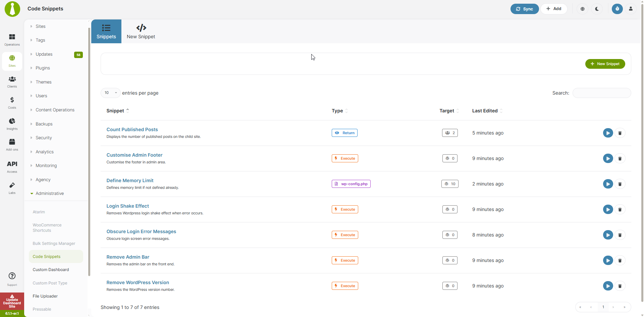The image size is (644, 317).
Task: Open the Insights pie chart icon
Action: [x=12, y=124]
